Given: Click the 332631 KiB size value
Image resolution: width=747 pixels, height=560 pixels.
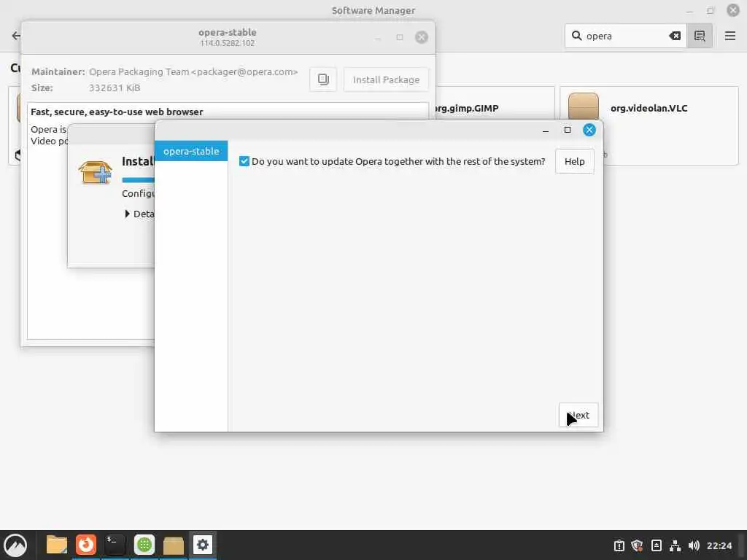Looking at the screenshot, I should [x=115, y=87].
